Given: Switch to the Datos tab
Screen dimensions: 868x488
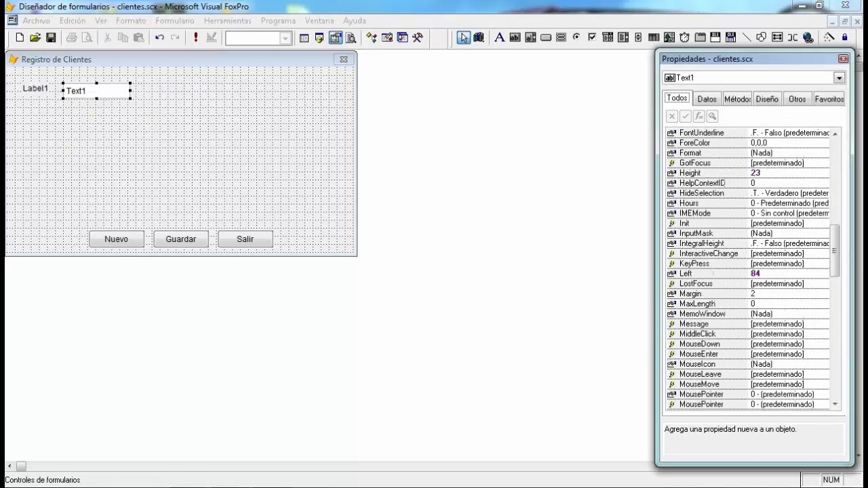Looking at the screenshot, I should click(707, 99).
